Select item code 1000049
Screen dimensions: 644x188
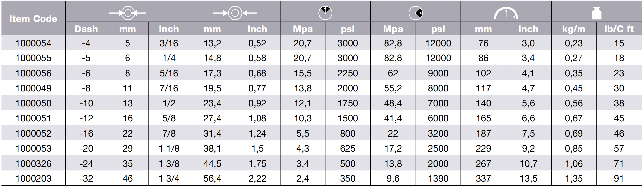point(33,88)
